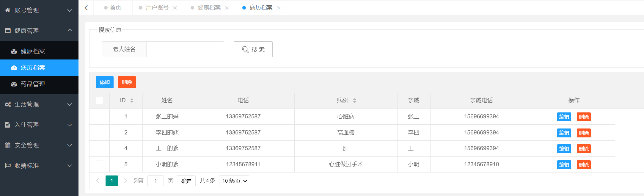Image resolution: width=644 pixels, height=196 pixels.
Task: Edit the record for 李四的姥
Action: (564, 133)
